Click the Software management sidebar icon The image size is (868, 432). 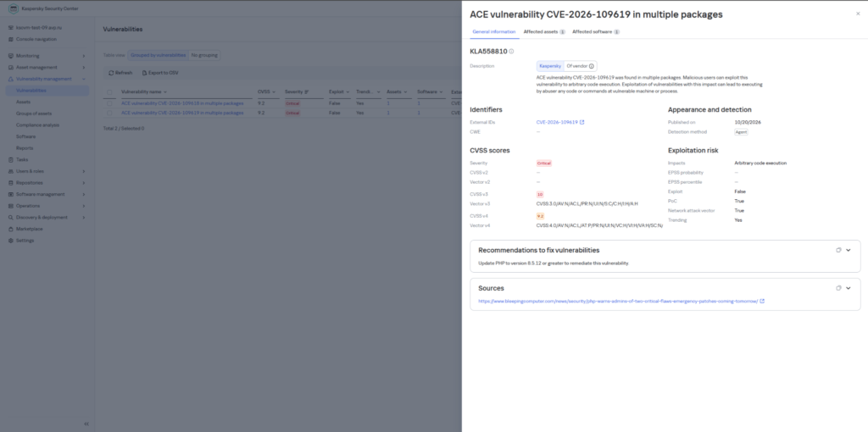pos(11,195)
